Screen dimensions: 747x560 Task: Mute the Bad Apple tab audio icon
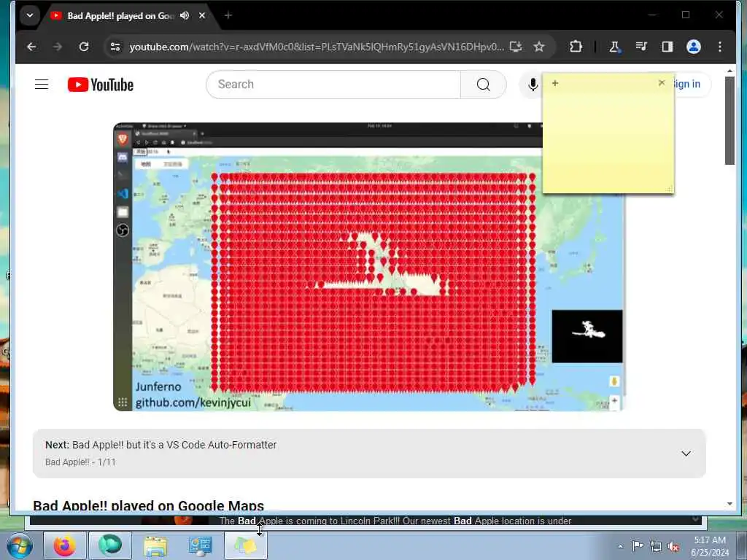[185, 16]
